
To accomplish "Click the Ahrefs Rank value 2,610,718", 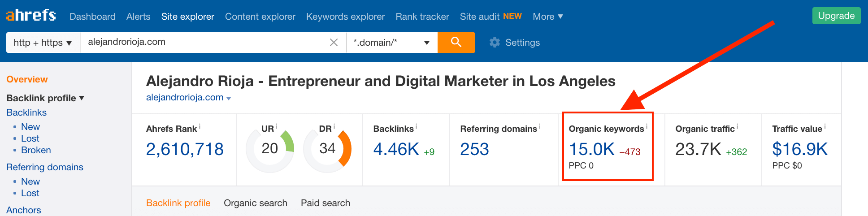I will (185, 149).
